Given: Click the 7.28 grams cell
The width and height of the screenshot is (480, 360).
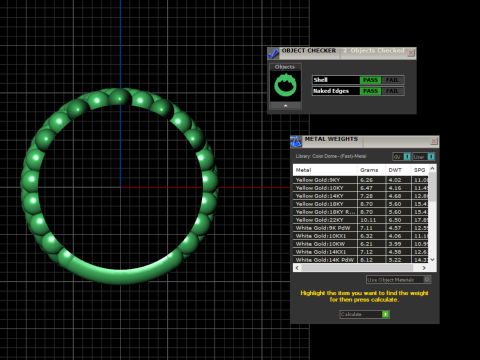Looking at the screenshot, I should coord(371,196).
